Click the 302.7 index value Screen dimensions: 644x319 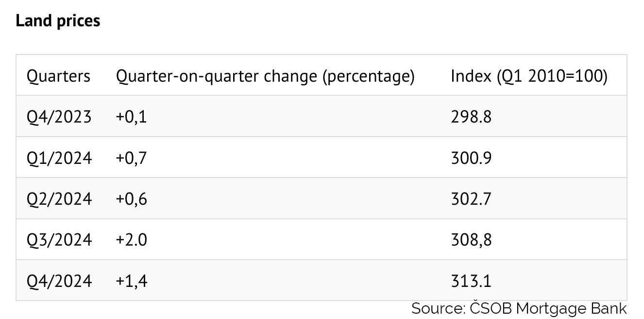[471, 199]
